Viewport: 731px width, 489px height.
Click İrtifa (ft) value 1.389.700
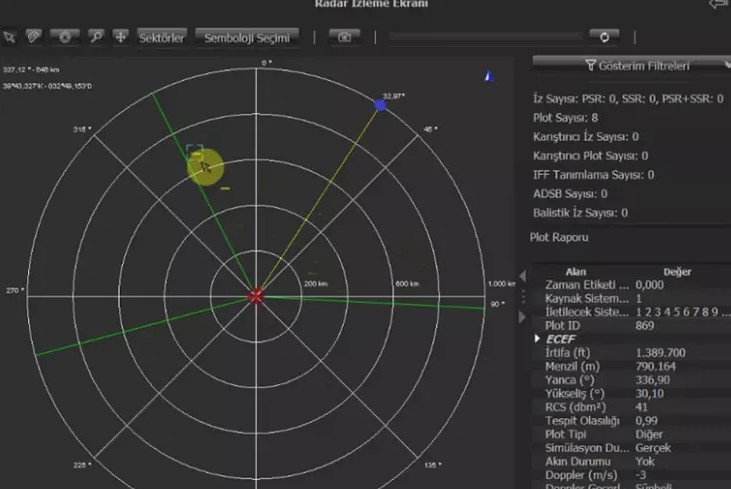(x=661, y=352)
